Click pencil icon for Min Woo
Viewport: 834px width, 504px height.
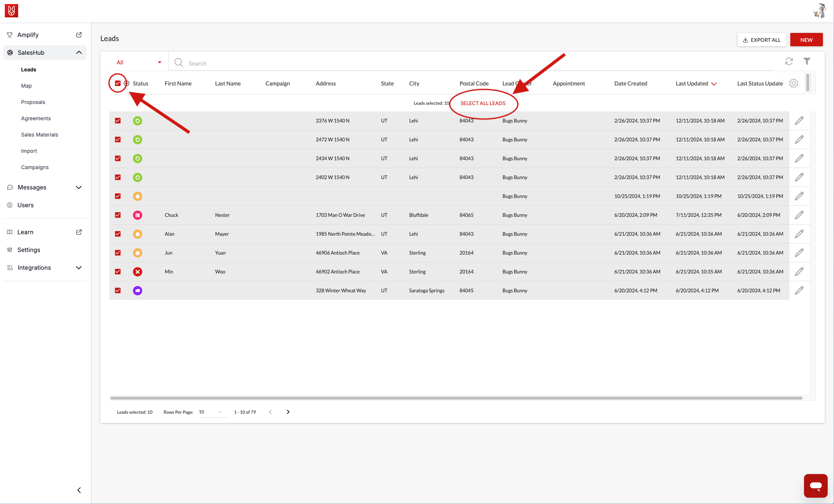[x=799, y=272]
